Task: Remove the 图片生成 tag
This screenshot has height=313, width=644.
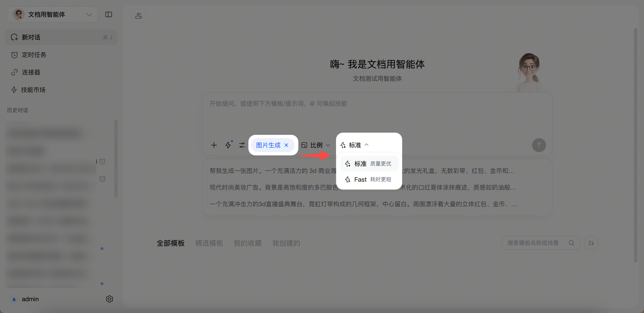Action: click(x=287, y=145)
